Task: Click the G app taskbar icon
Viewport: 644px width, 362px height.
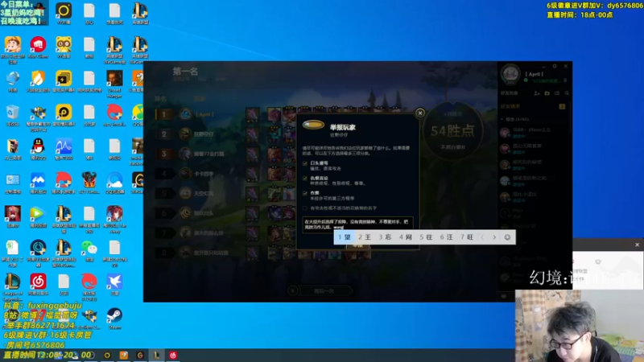Action: [x=140, y=355]
